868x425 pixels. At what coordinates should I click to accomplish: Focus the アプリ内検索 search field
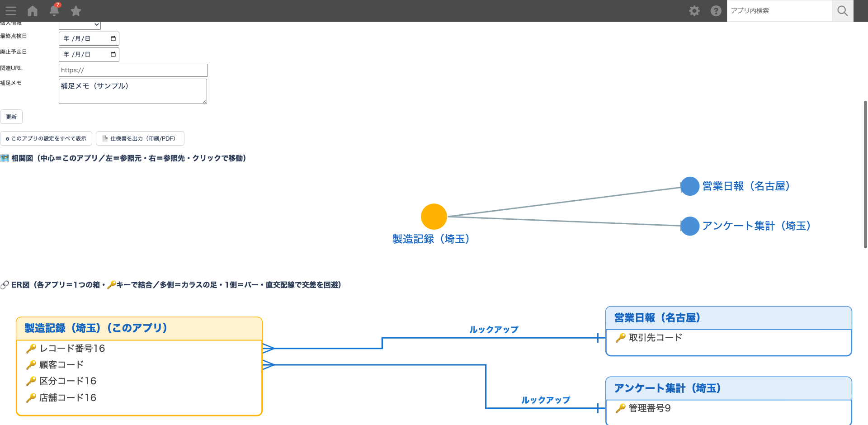(779, 11)
